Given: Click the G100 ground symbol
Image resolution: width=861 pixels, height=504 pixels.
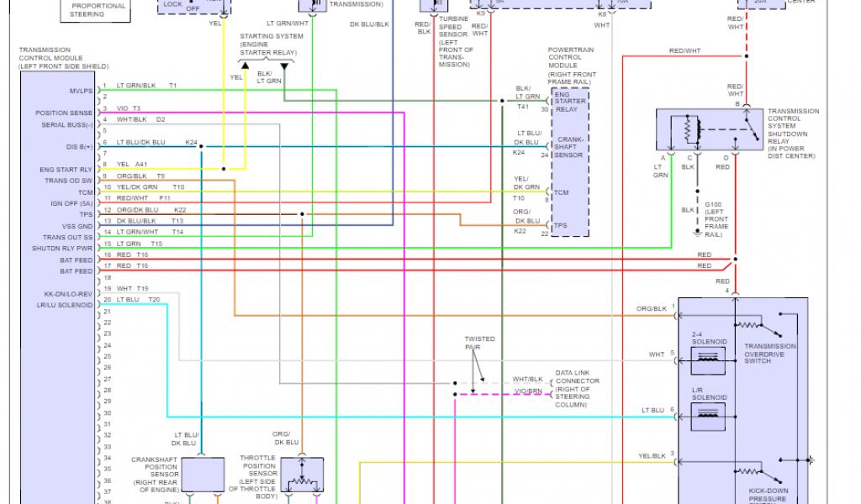Looking at the screenshot, I should point(696,233).
